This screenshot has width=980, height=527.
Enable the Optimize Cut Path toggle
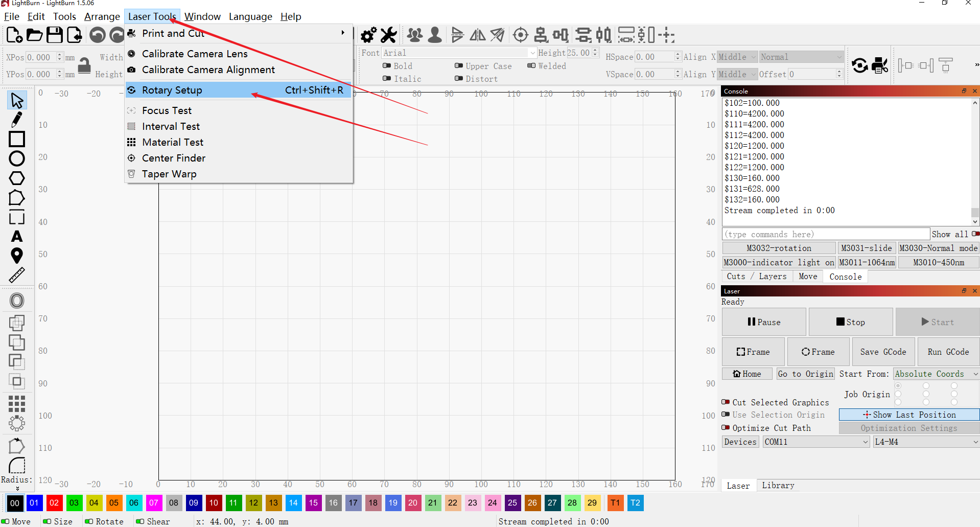pyautogui.click(x=726, y=428)
